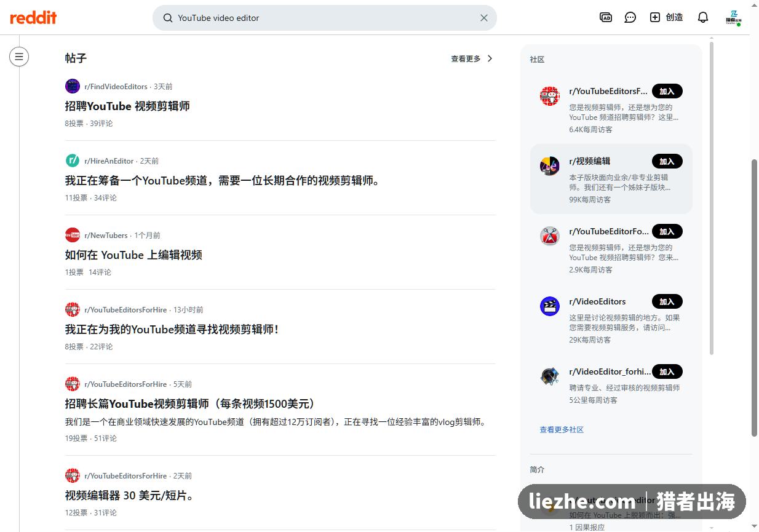Click the page vertical scrollbar

click(x=755, y=298)
